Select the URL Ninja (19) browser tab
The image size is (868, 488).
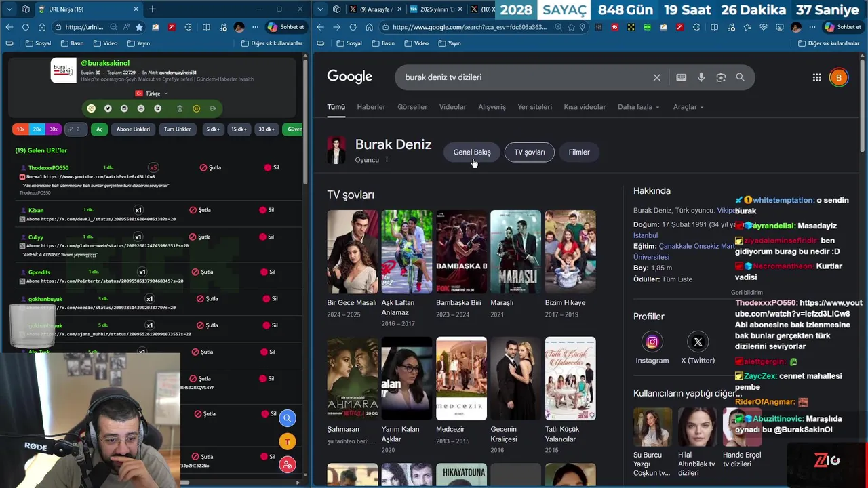click(x=88, y=9)
